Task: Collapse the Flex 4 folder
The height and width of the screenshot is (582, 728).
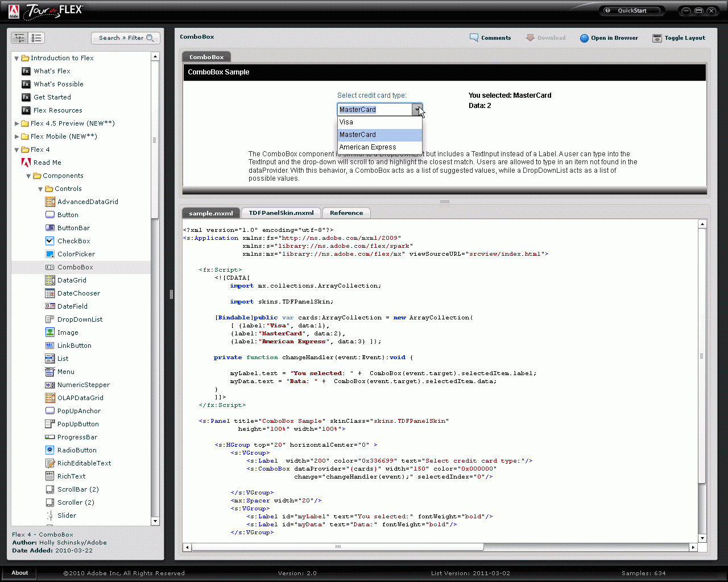Action: pyautogui.click(x=16, y=149)
